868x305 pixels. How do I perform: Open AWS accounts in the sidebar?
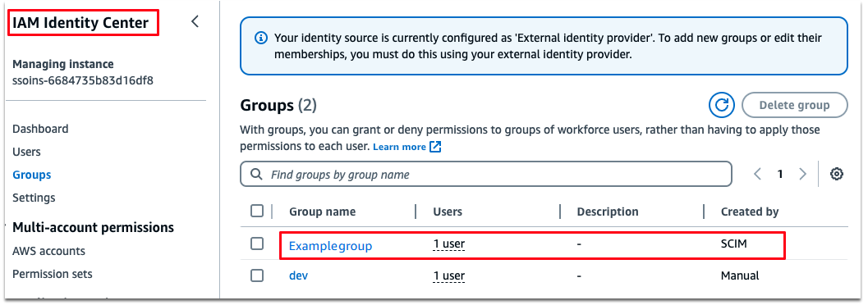click(48, 251)
